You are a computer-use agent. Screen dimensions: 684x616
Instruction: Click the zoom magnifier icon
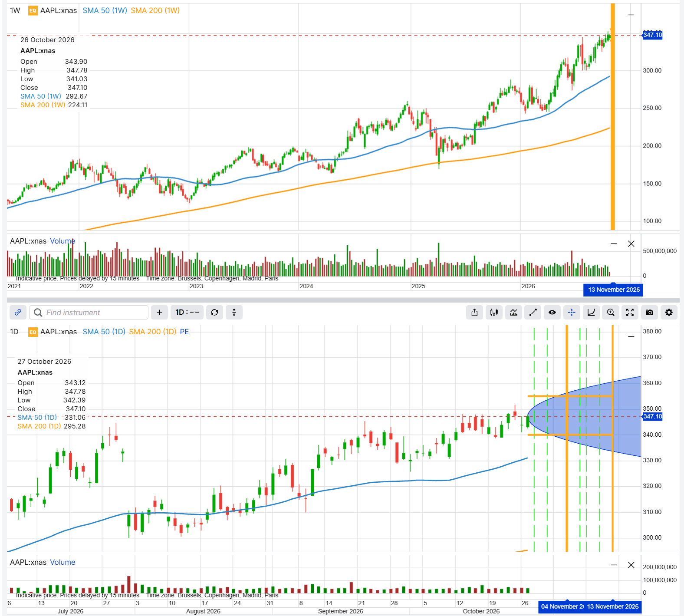point(611,312)
